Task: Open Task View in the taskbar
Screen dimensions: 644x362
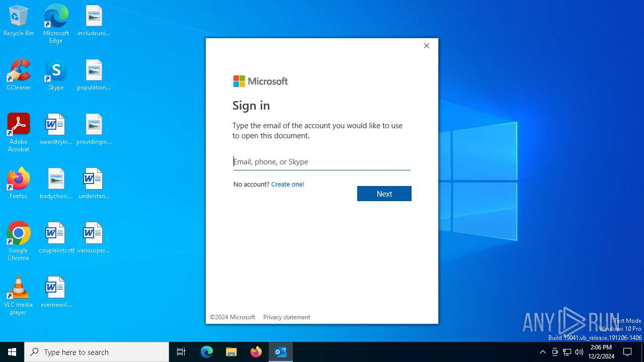Action: click(181, 352)
